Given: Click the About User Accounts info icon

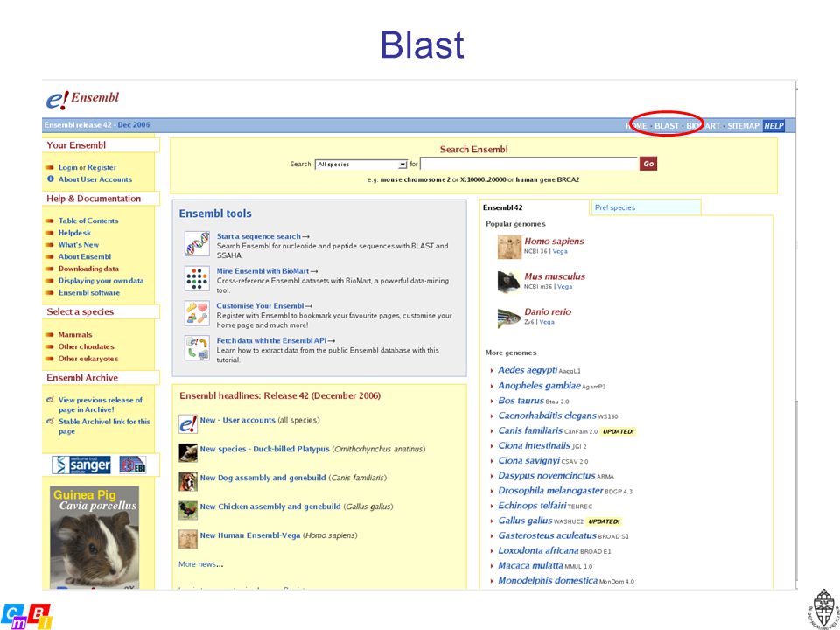Looking at the screenshot, I should (x=51, y=178).
